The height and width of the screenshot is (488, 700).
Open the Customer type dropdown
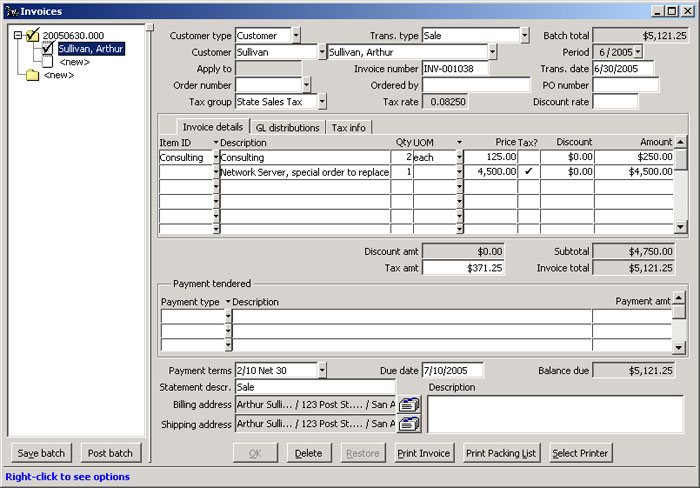point(296,35)
